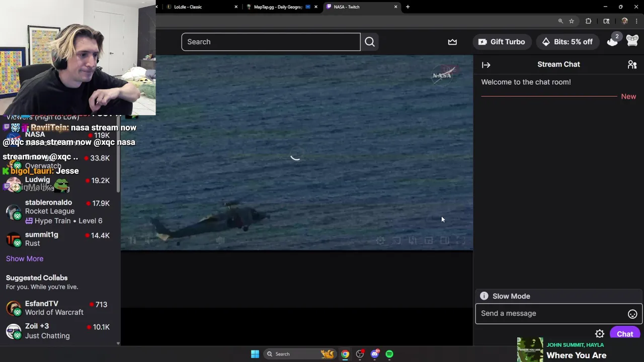Open the emote picker in chat
Screen dimensions: 644x362
pyautogui.click(x=632, y=314)
